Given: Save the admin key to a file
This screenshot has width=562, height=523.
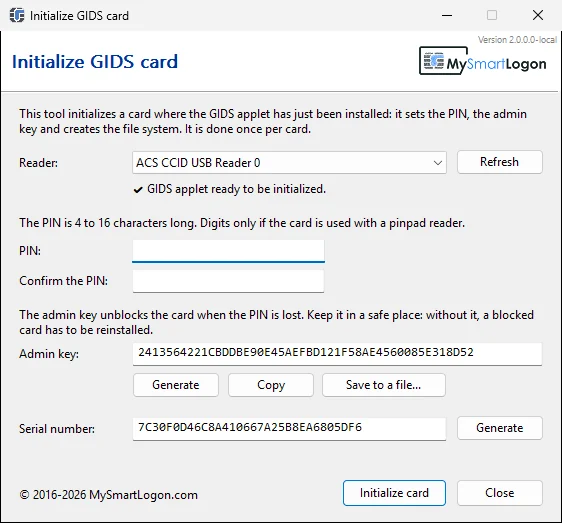Looking at the screenshot, I should (384, 385).
